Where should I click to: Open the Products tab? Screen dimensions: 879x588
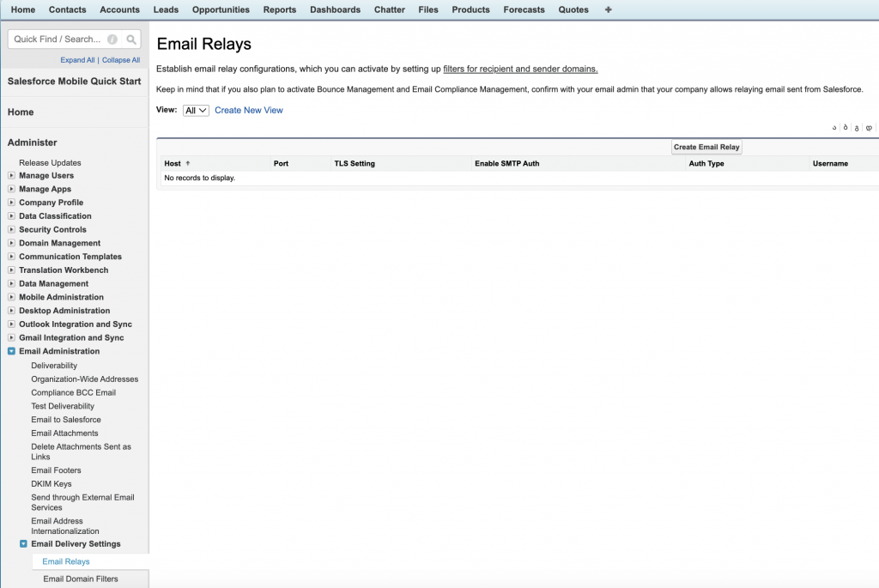coord(471,9)
